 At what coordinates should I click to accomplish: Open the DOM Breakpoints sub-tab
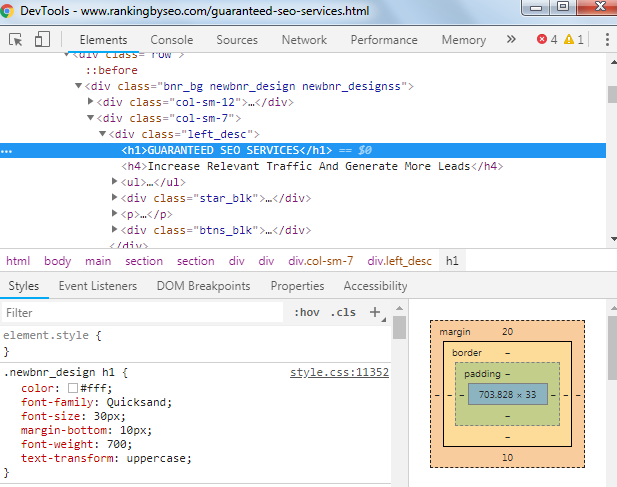pyautogui.click(x=203, y=286)
